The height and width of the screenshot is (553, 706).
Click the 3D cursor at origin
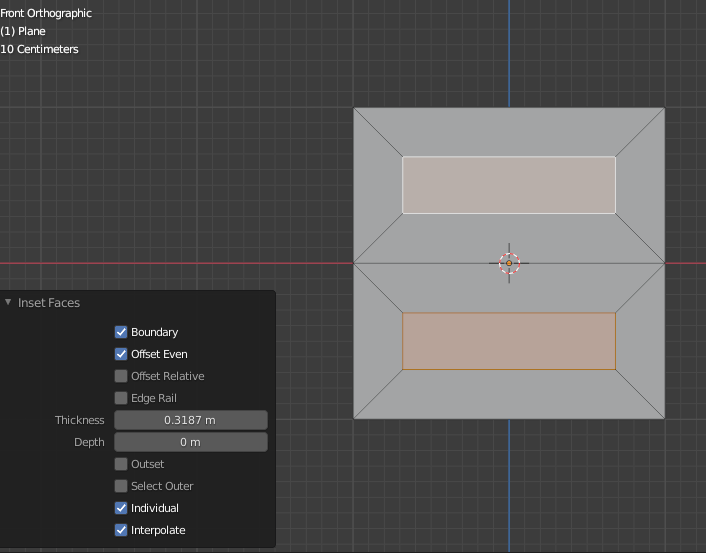[509, 263]
